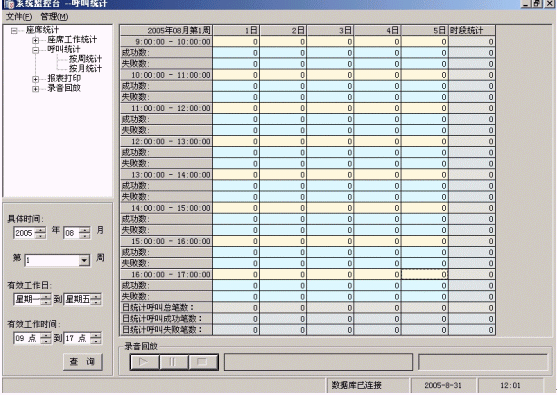
Task: Click the playback progress bar
Action: click(319, 362)
